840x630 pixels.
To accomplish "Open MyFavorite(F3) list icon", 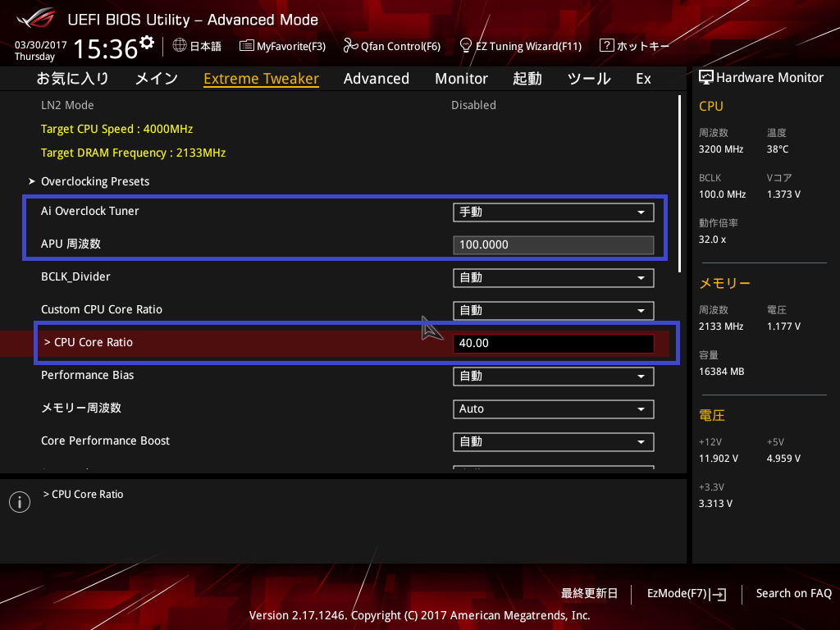I will pyautogui.click(x=246, y=46).
